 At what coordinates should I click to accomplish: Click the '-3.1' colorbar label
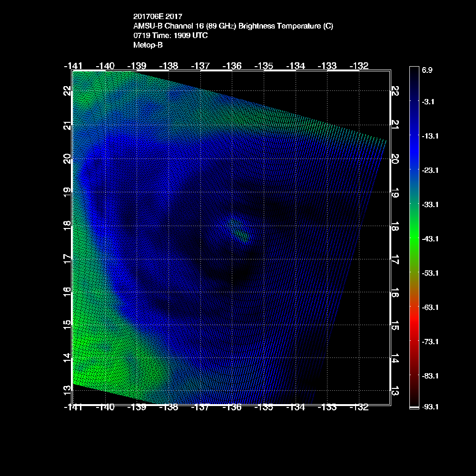(x=428, y=102)
